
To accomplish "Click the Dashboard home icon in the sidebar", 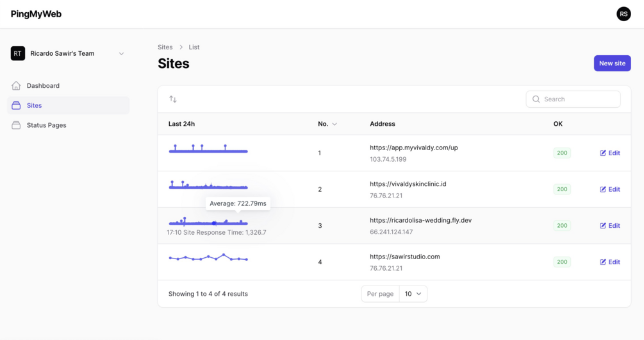I will pos(16,85).
